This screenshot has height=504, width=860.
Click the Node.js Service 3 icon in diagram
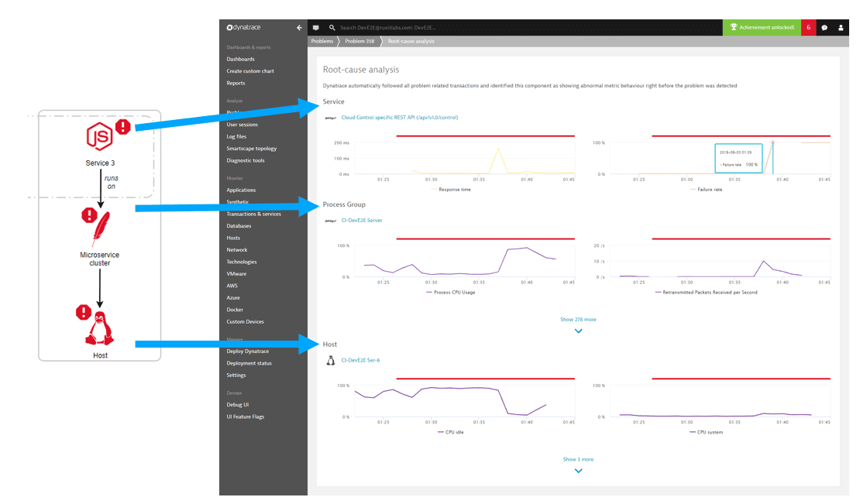[x=99, y=136]
